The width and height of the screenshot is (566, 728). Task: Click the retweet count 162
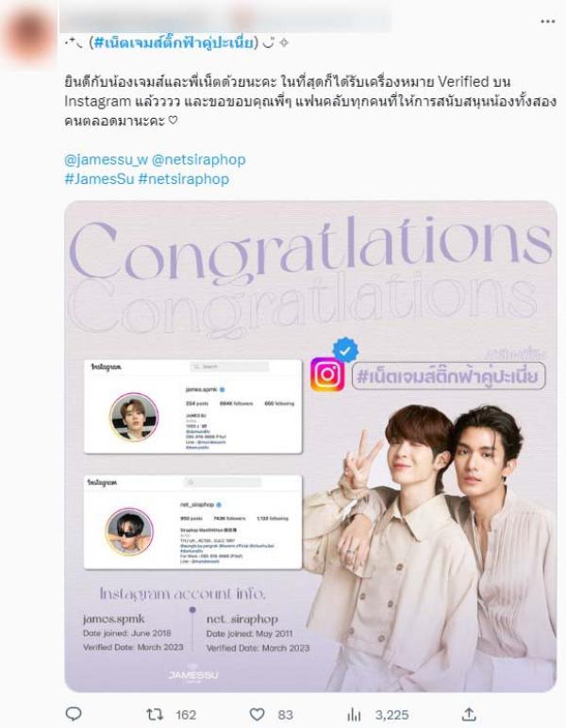tap(186, 715)
